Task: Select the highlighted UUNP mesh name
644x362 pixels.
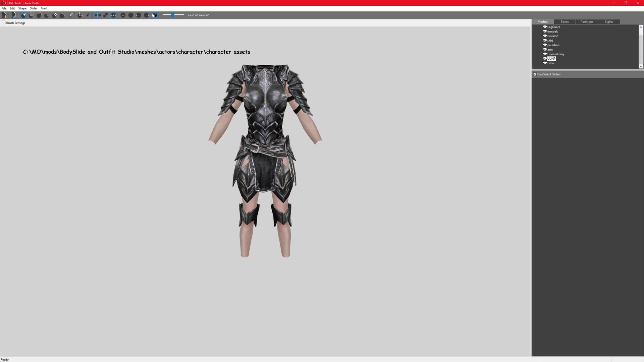Action: (551, 59)
